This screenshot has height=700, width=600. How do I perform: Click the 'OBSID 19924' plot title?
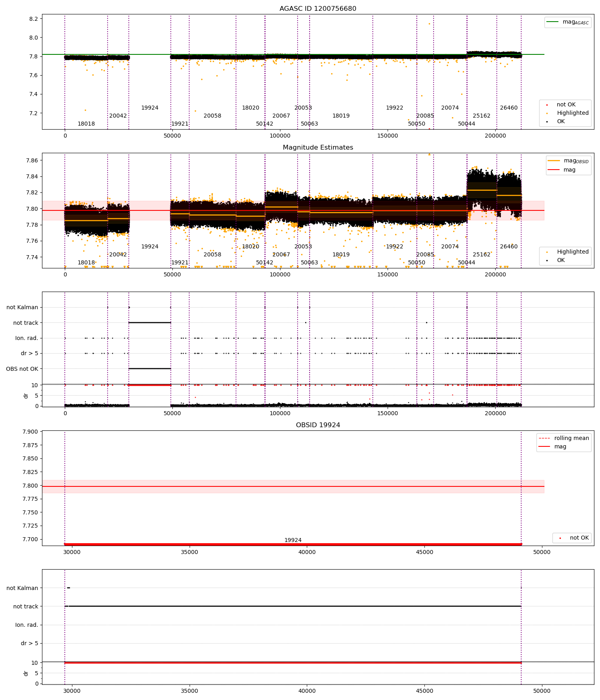[318, 425]
